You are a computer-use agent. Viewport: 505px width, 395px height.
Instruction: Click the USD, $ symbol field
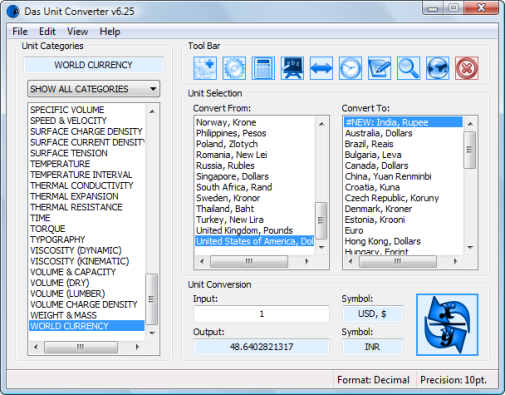coord(373,314)
